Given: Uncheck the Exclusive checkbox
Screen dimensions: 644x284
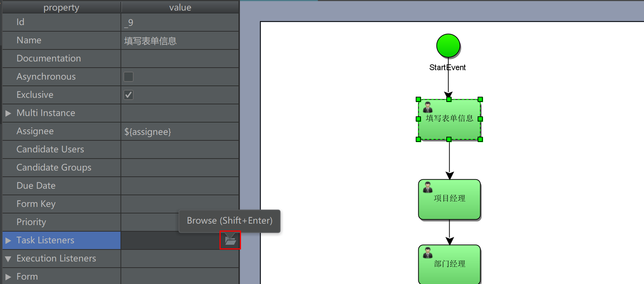Looking at the screenshot, I should click(x=129, y=95).
